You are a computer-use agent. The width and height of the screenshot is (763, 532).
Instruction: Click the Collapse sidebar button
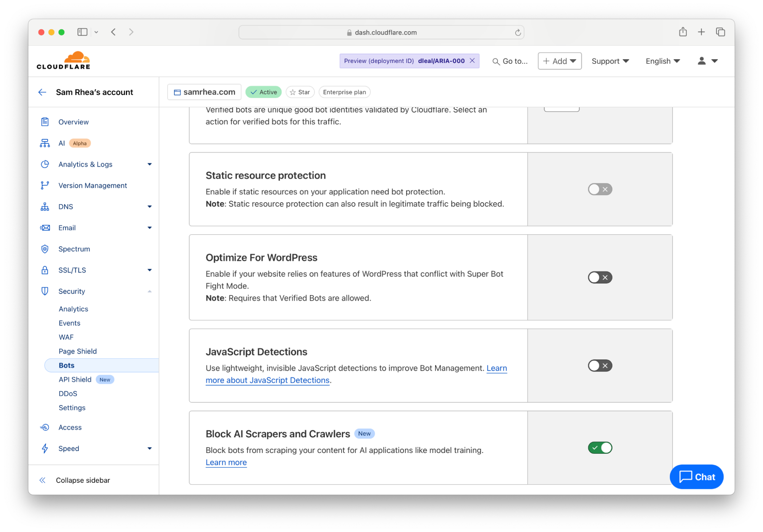[x=84, y=480]
